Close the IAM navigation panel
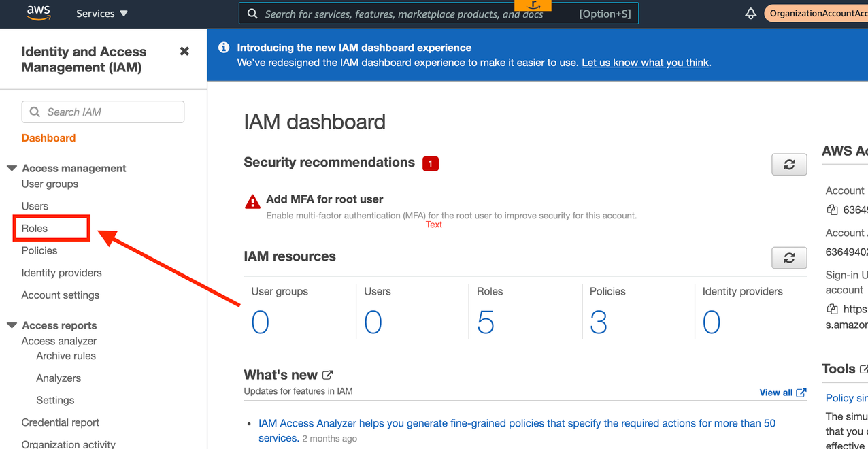 coord(184,51)
